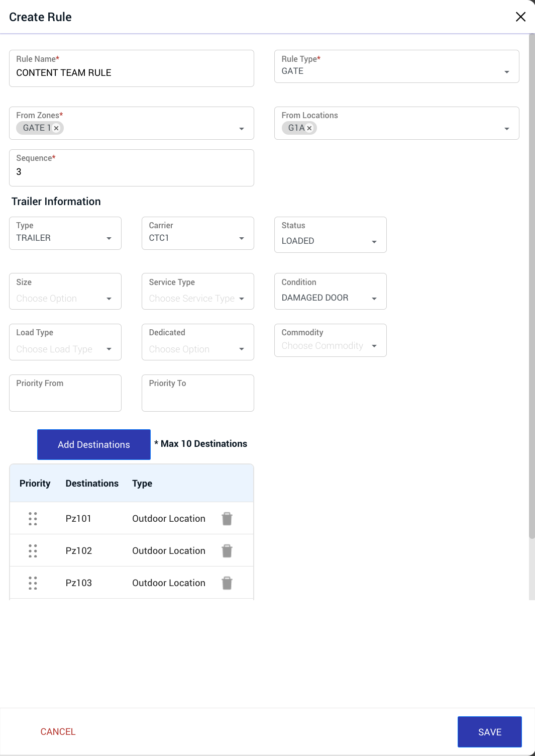Open the Condition dropdown

click(x=331, y=292)
